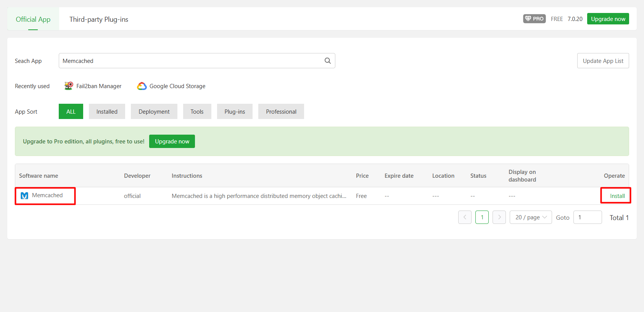Go to previous page arrow
This screenshot has width=644, height=312.
click(465, 217)
